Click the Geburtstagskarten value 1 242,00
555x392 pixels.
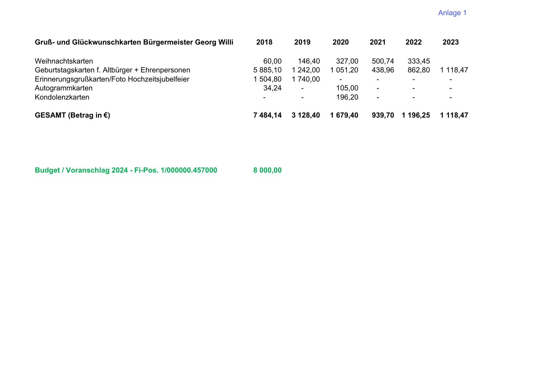point(306,70)
